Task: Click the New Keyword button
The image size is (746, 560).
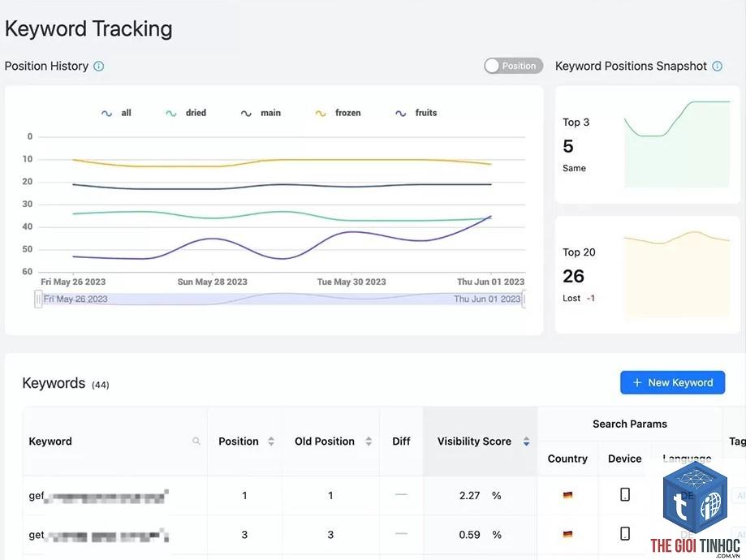Action: click(x=672, y=382)
